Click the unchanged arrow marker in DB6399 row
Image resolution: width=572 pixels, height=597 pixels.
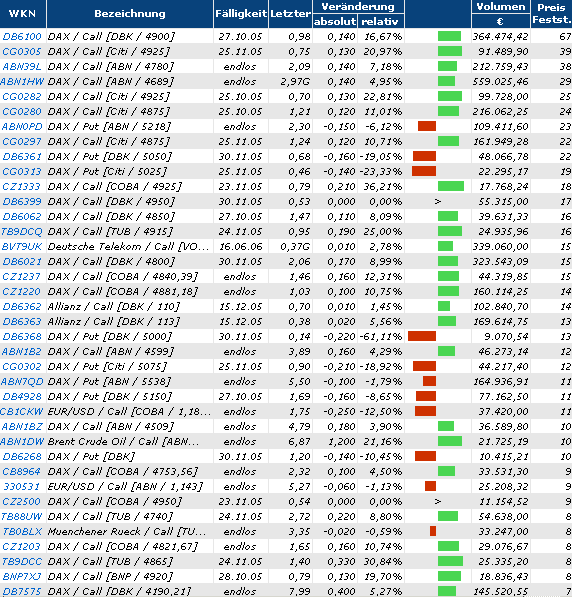(438, 201)
